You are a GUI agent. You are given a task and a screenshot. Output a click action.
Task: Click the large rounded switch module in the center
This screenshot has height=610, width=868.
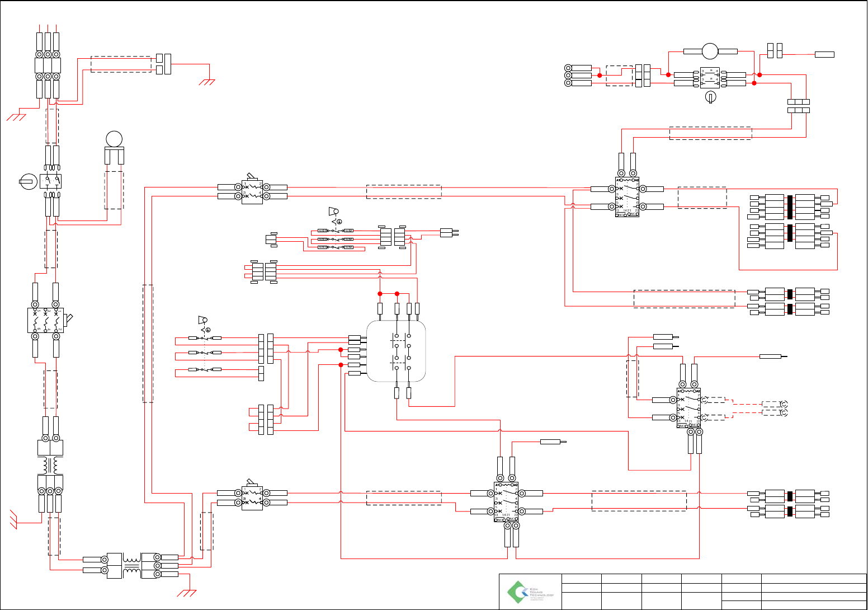(396, 351)
